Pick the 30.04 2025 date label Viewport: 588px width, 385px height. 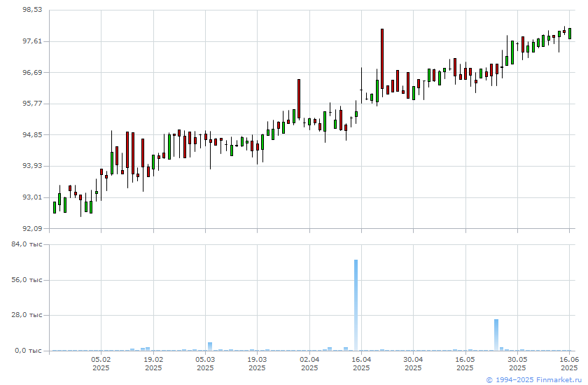coord(413,363)
